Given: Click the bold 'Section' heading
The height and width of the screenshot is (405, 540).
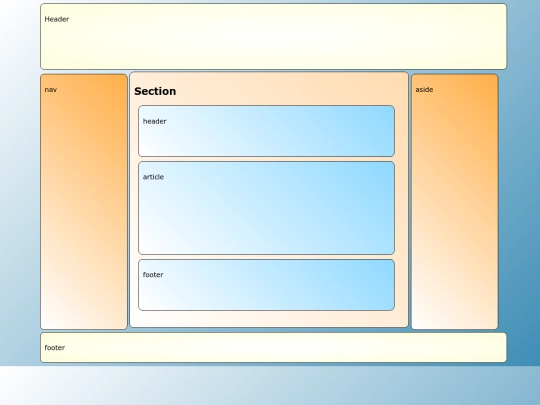Looking at the screenshot, I should click(x=155, y=91).
